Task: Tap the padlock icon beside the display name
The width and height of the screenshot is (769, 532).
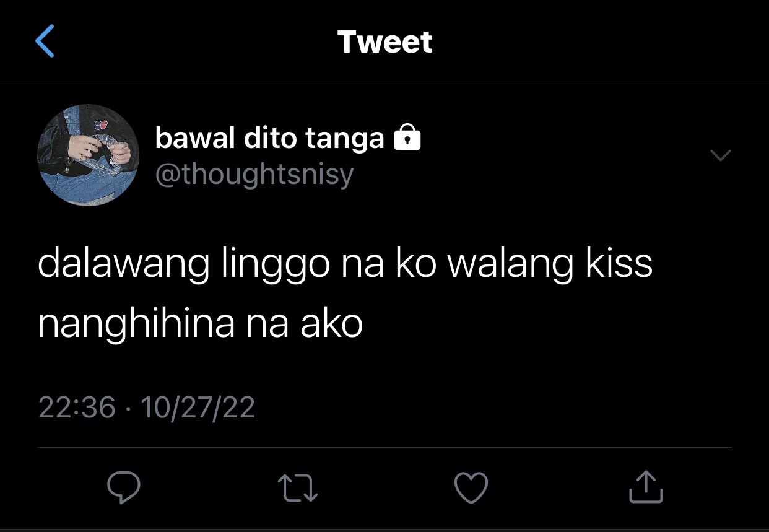Action: pyautogui.click(x=407, y=137)
